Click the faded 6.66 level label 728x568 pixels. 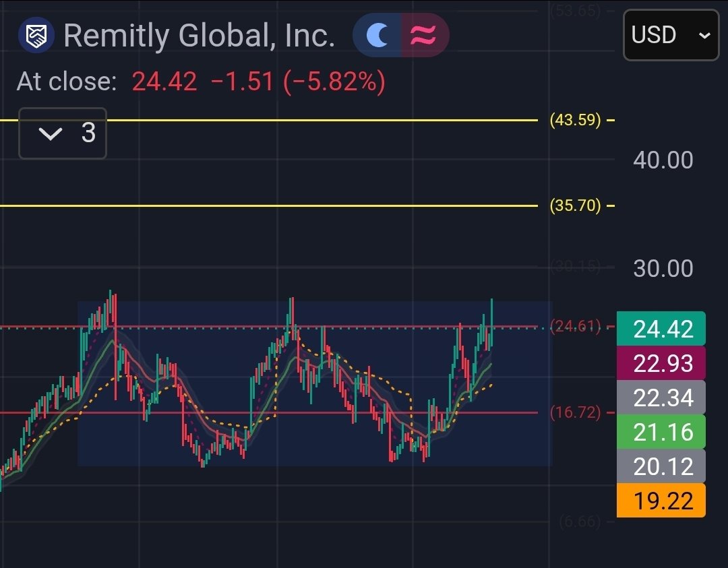pyautogui.click(x=580, y=522)
